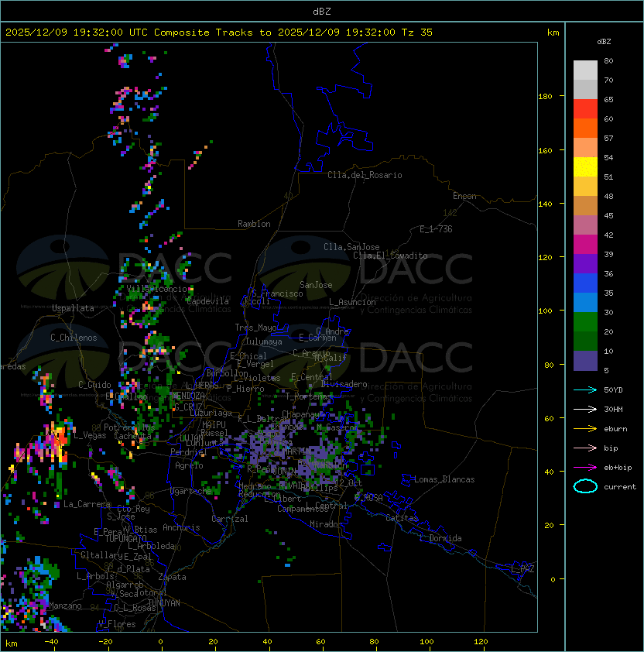Click the 'V_Flores' map label
Image resolution: width=644 pixels, height=652 pixels.
click(x=117, y=624)
